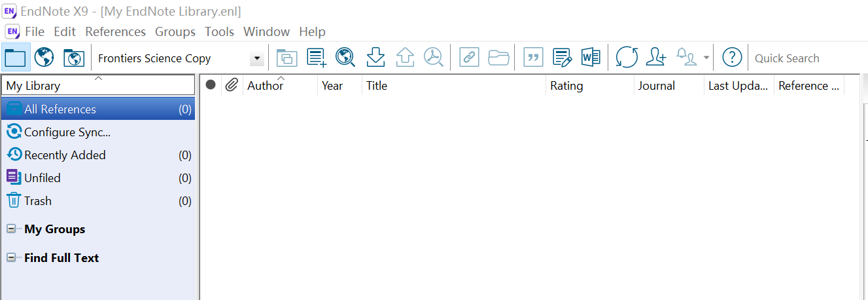Open Help question mark icon

click(732, 58)
